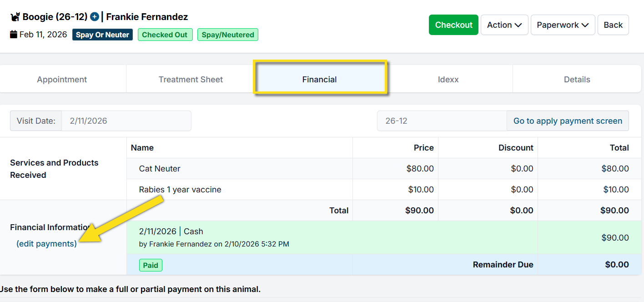Click the plus icon beside Boogie (26-12)
644x302 pixels.
pyautogui.click(x=95, y=17)
